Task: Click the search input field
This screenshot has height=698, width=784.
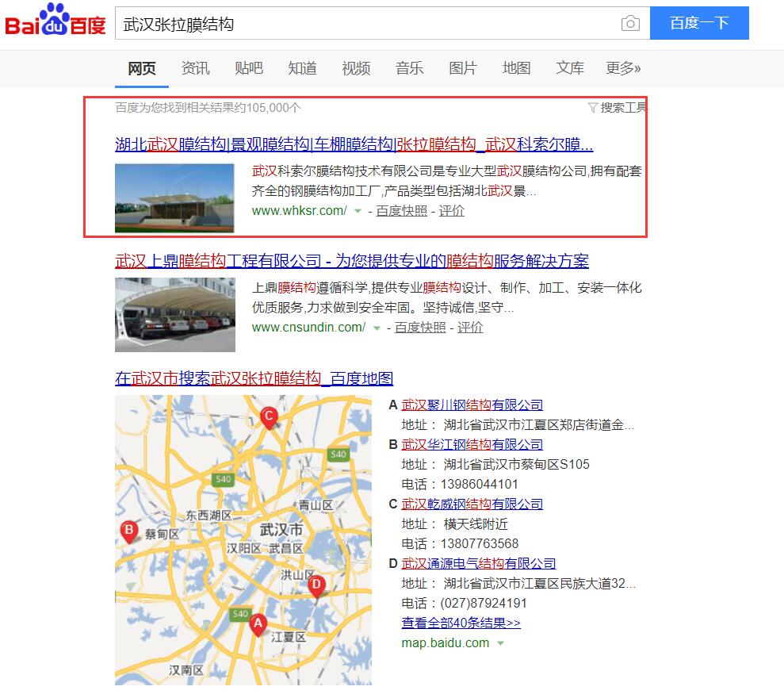Action: 365,24
